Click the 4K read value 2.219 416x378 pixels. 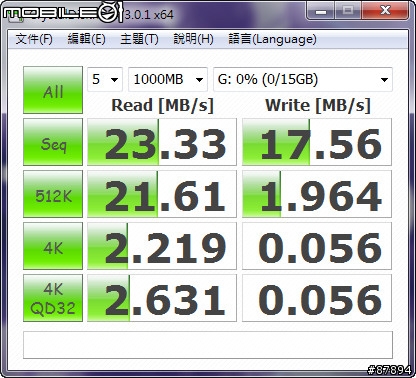click(x=162, y=246)
